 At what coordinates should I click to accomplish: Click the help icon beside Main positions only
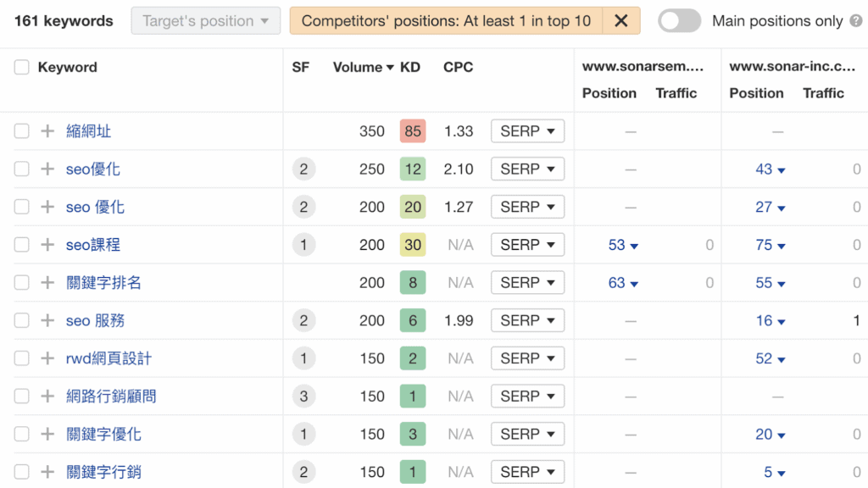click(856, 21)
